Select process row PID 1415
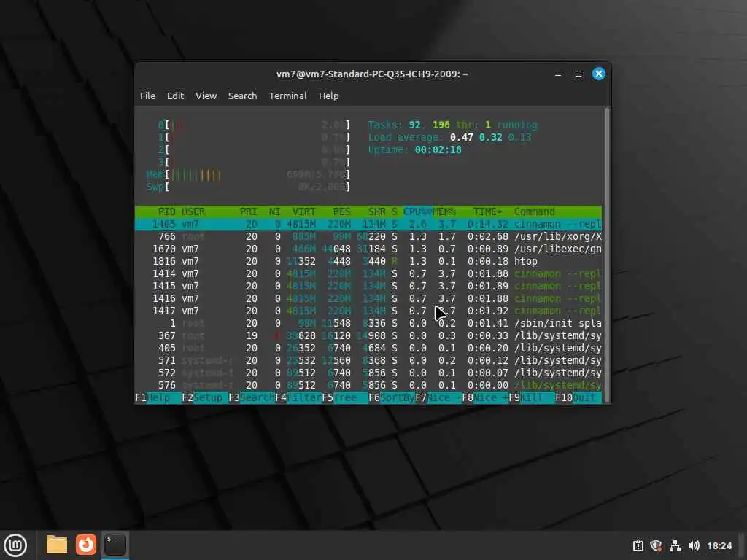Viewport: 747px width, 560px height. point(368,286)
